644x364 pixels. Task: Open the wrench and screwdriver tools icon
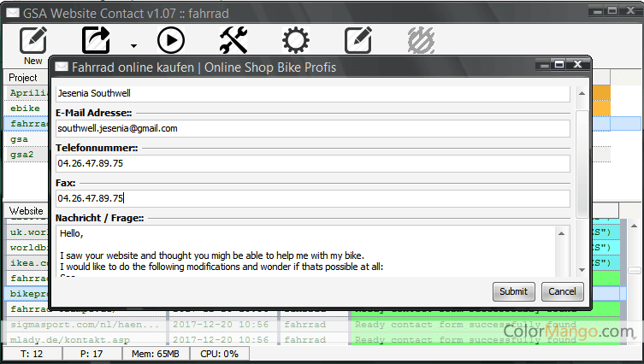pyautogui.click(x=233, y=40)
